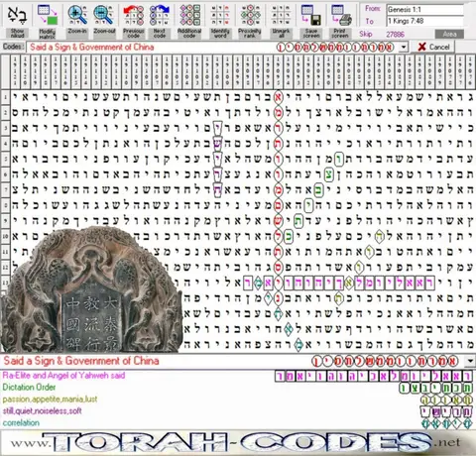The height and width of the screenshot is (456, 476).
Task: Open the Codes dropdown arrow
Action: pyautogui.click(x=404, y=48)
